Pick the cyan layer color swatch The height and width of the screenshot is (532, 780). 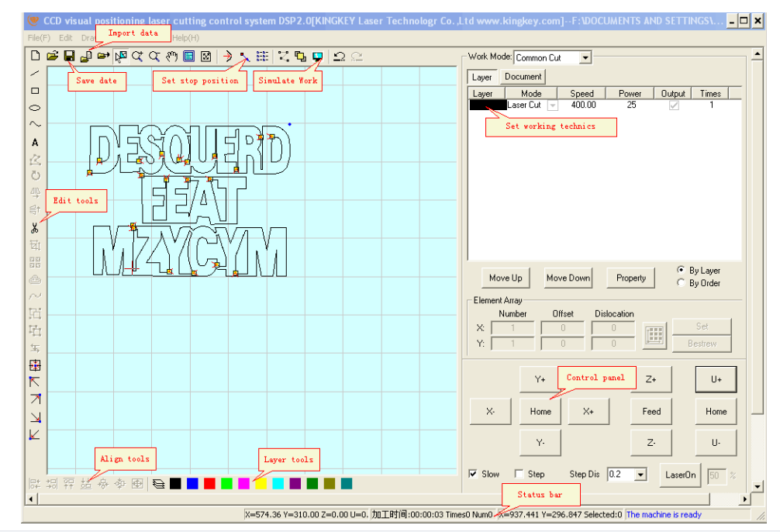point(278,484)
